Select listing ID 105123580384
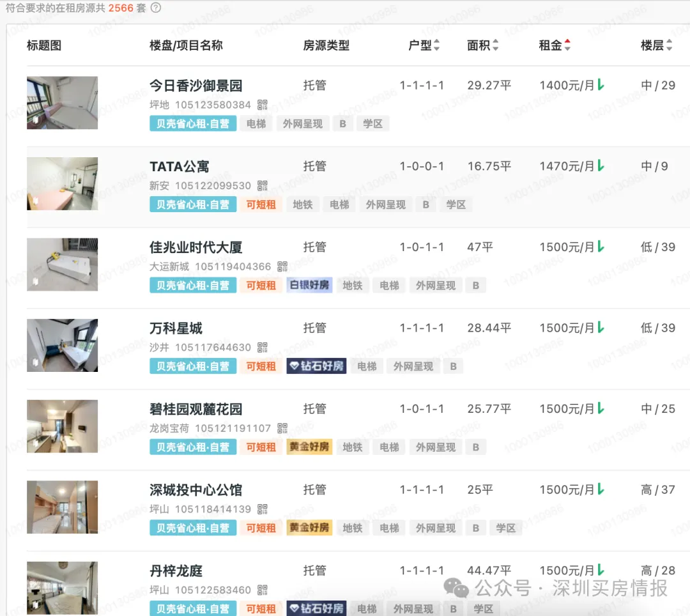 click(x=213, y=105)
